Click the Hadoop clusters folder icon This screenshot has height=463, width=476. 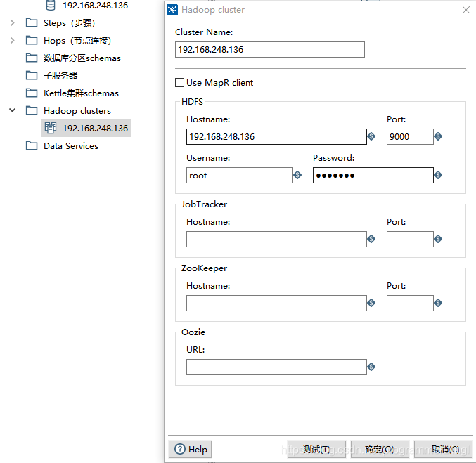point(32,110)
